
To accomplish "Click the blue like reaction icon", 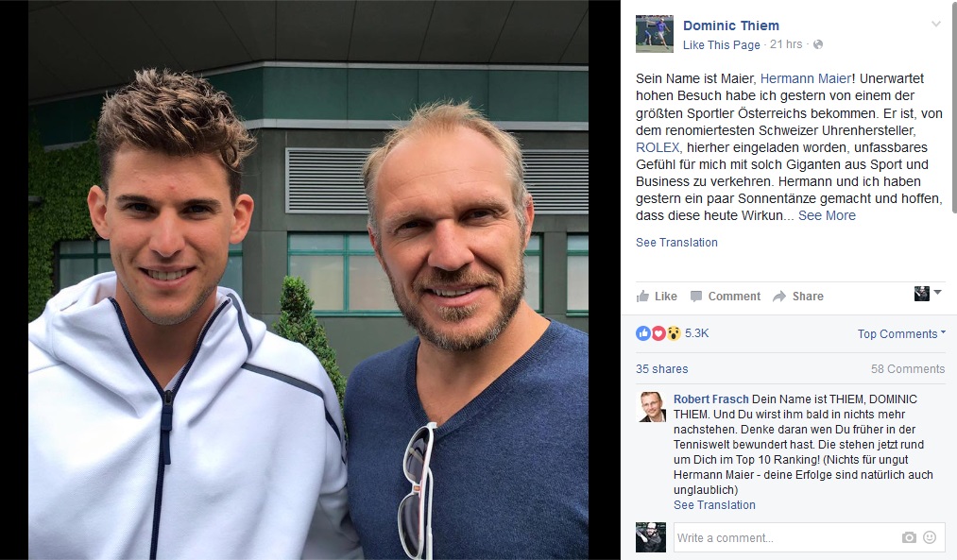I will point(643,333).
